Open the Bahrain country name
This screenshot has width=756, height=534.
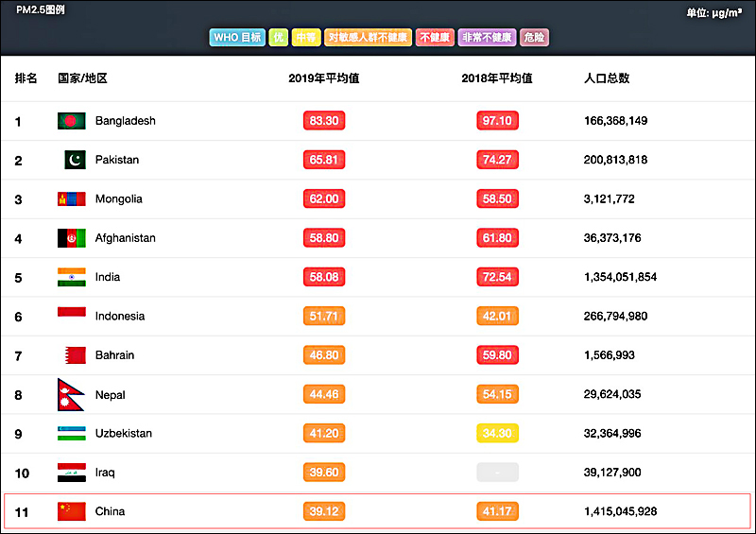(x=114, y=355)
